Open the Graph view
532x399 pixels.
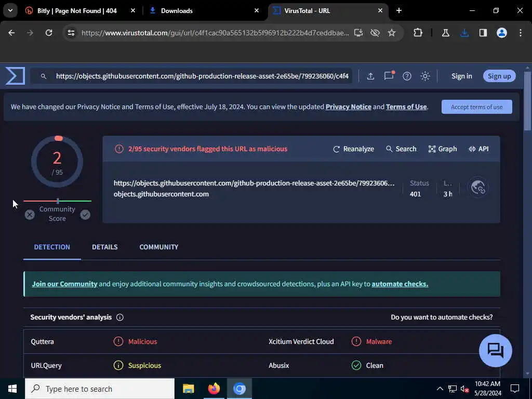[443, 149]
